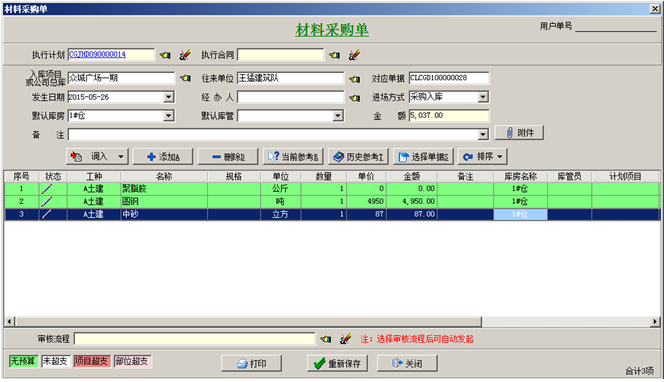Open the 排序 sort menu

pos(483,157)
